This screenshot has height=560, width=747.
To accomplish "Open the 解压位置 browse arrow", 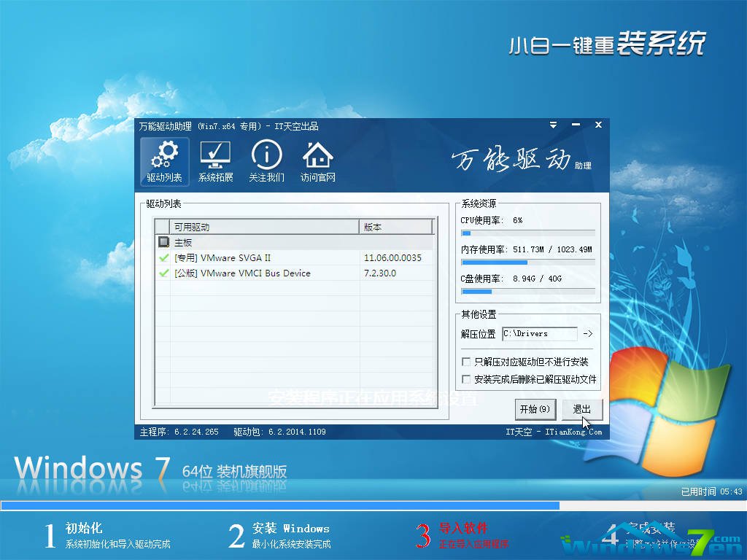I will click(x=588, y=333).
